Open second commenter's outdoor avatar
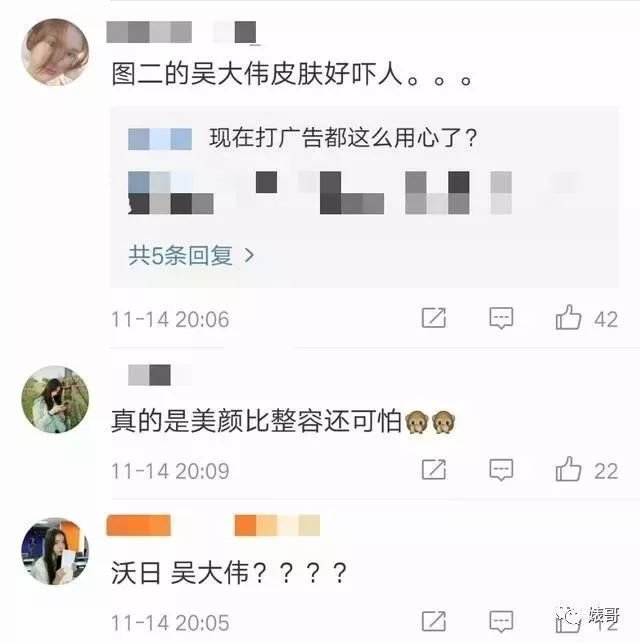Image resolution: width=640 pixels, height=643 pixels. 55,399
